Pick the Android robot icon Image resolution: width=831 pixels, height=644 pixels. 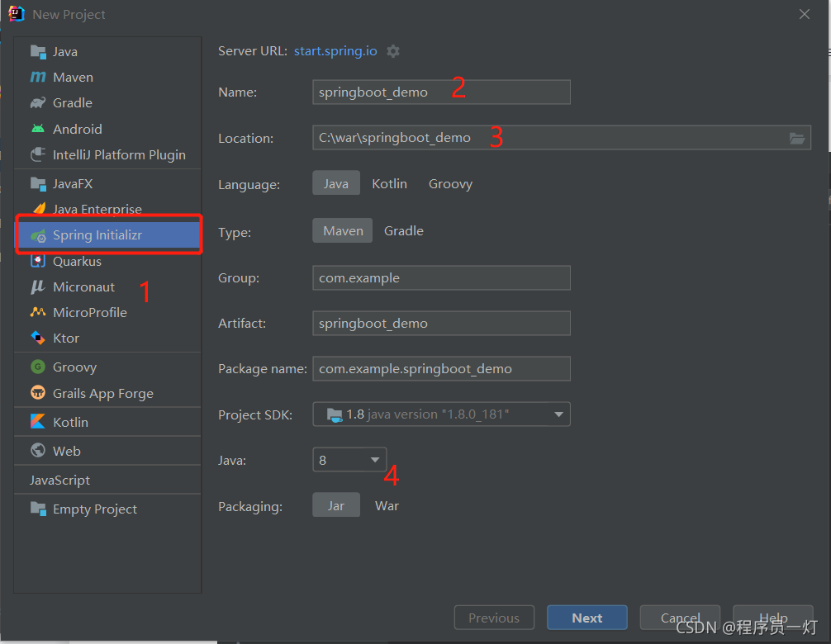(x=38, y=129)
